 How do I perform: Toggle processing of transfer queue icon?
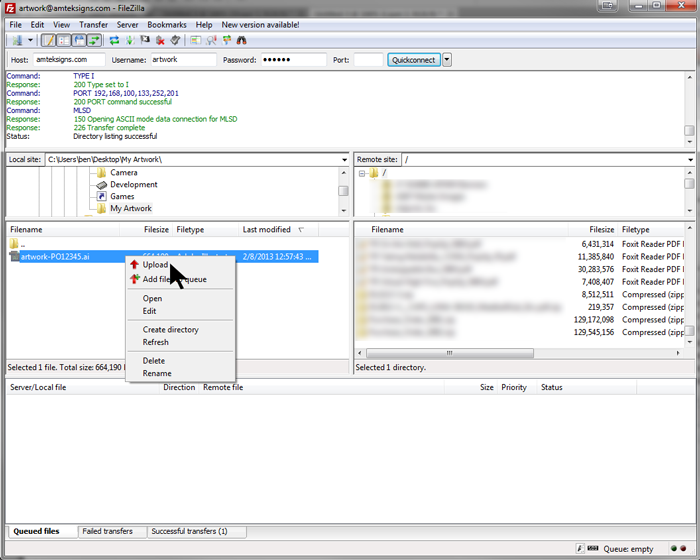click(x=130, y=41)
